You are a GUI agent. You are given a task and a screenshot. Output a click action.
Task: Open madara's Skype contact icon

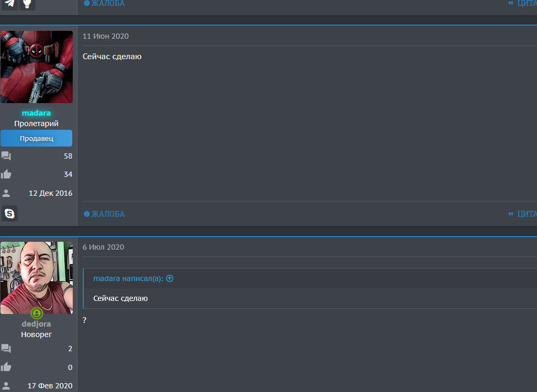pos(9,214)
